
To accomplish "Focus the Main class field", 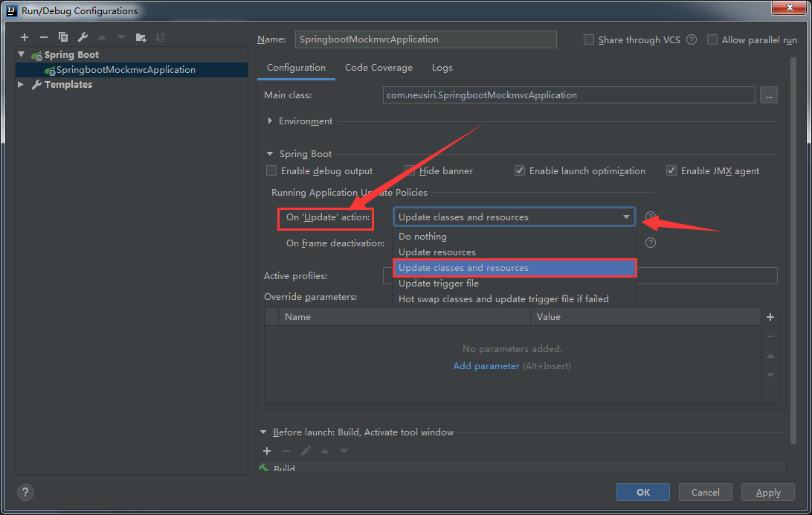I will [569, 95].
